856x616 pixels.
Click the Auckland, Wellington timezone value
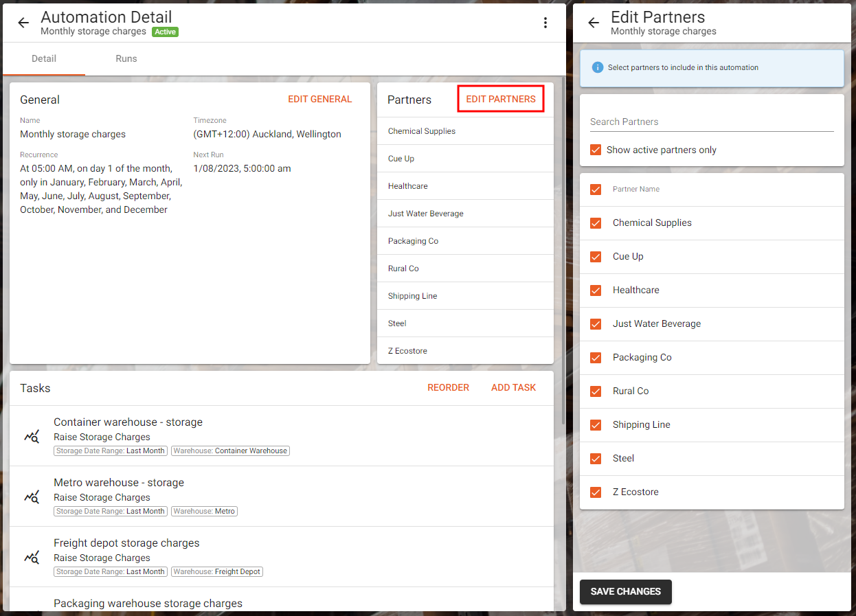(x=267, y=134)
